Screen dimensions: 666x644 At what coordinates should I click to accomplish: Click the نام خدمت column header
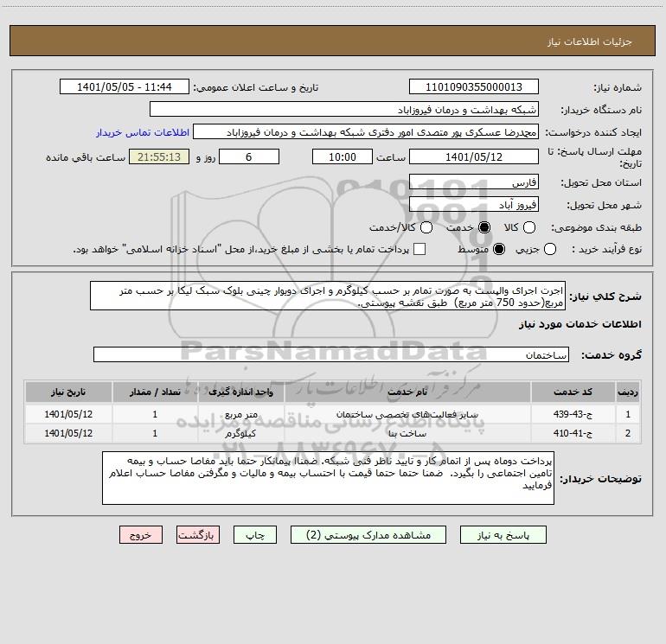(x=407, y=392)
